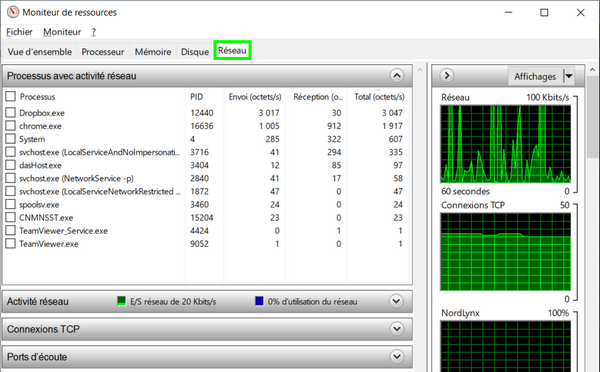Collapse the Processus avec activité réseau section
The width and height of the screenshot is (600, 372).
tap(397, 75)
